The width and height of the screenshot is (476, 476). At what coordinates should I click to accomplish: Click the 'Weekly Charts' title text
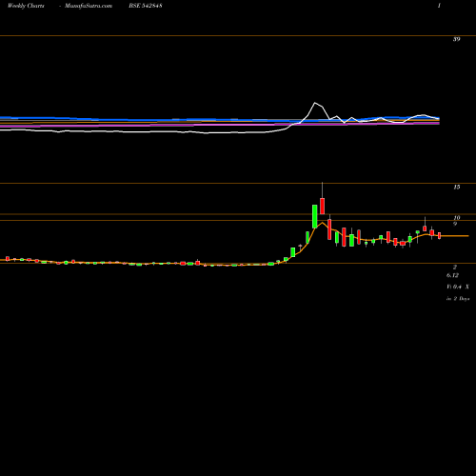[x=26, y=6]
